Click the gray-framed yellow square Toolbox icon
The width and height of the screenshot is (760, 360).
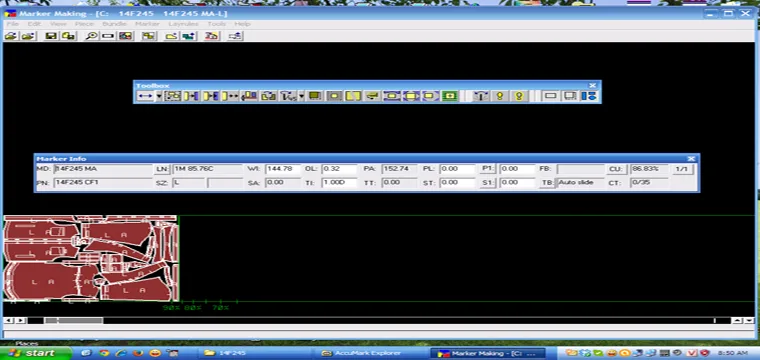point(334,96)
